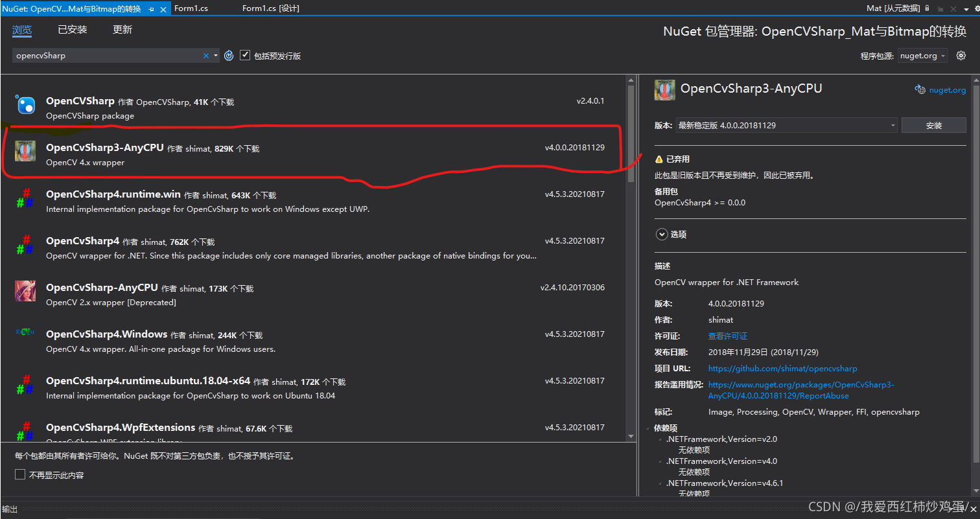Click the OpenCVSharp package blue icon
This screenshot has width=980, height=519.
[25, 104]
